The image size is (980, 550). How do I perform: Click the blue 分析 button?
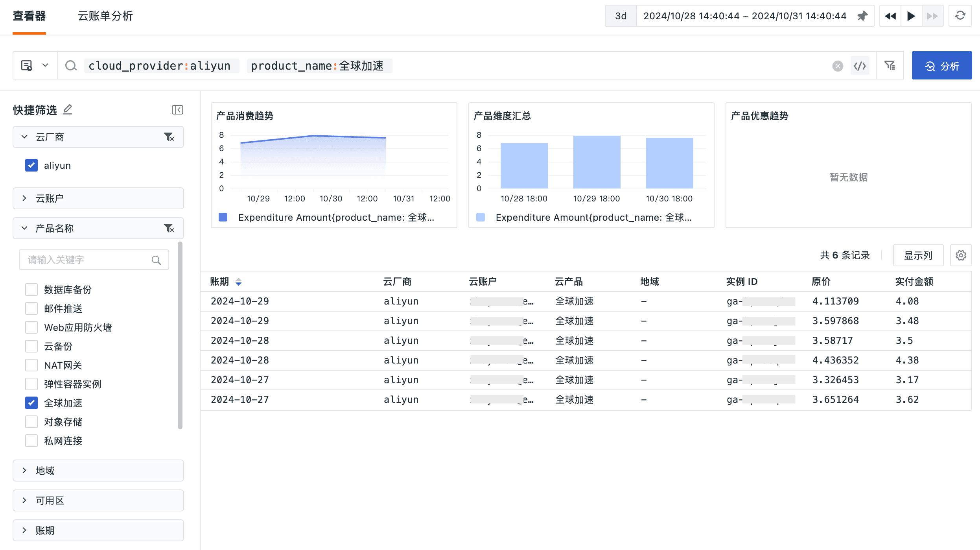(x=941, y=66)
